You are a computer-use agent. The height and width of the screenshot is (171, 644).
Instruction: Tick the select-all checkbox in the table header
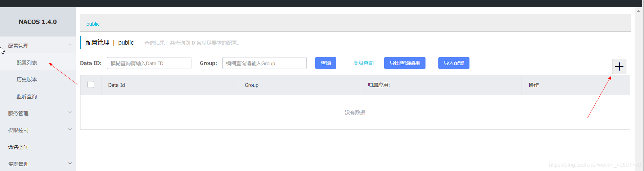pos(91,84)
